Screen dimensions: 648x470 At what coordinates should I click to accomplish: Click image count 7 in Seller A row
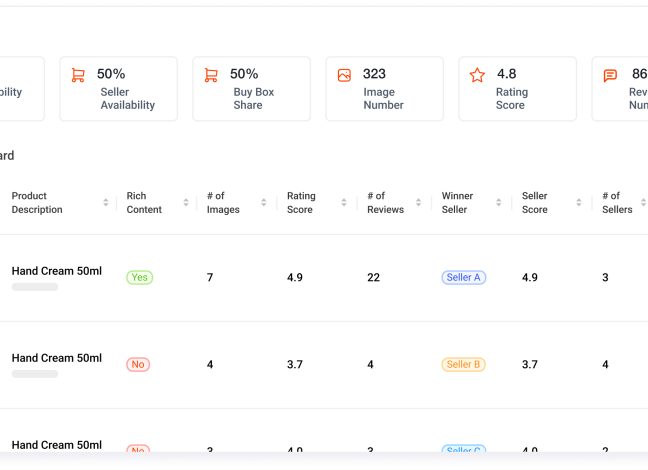pos(210,277)
